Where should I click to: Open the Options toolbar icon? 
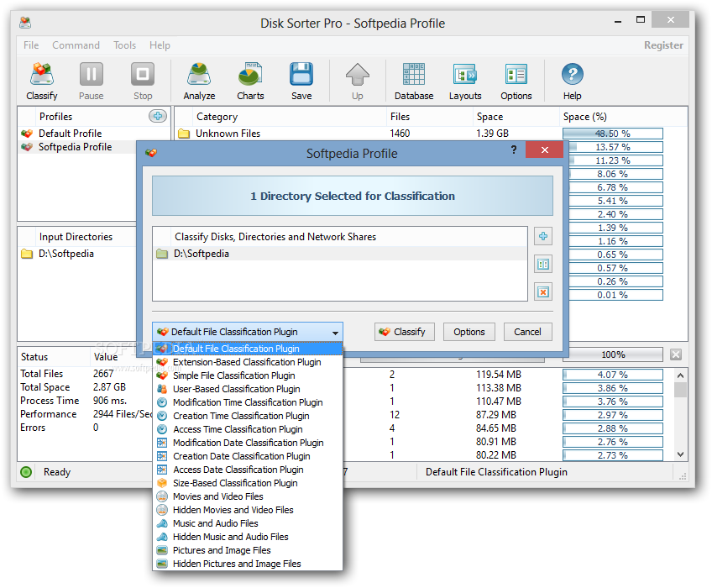click(x=516, y=81)
